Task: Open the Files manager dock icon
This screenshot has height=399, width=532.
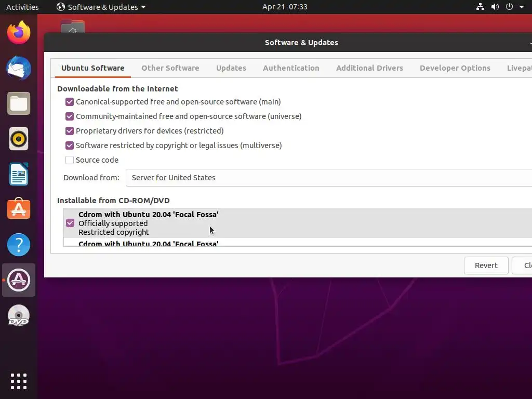Action: tap(19, 103)
